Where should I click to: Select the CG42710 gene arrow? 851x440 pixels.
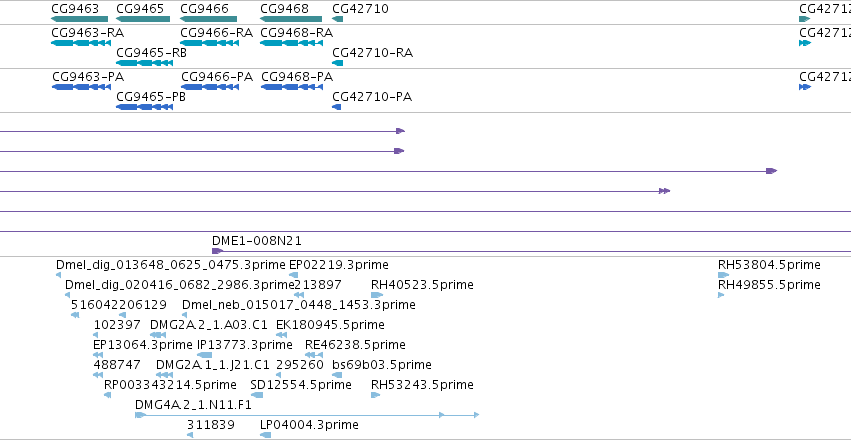click(x=338, y=20)
